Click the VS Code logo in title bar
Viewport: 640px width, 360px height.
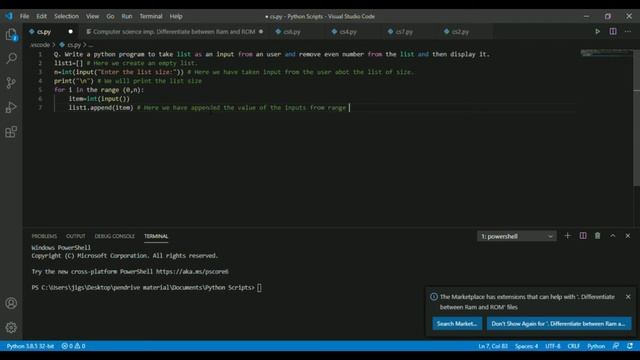pos(9,16)
